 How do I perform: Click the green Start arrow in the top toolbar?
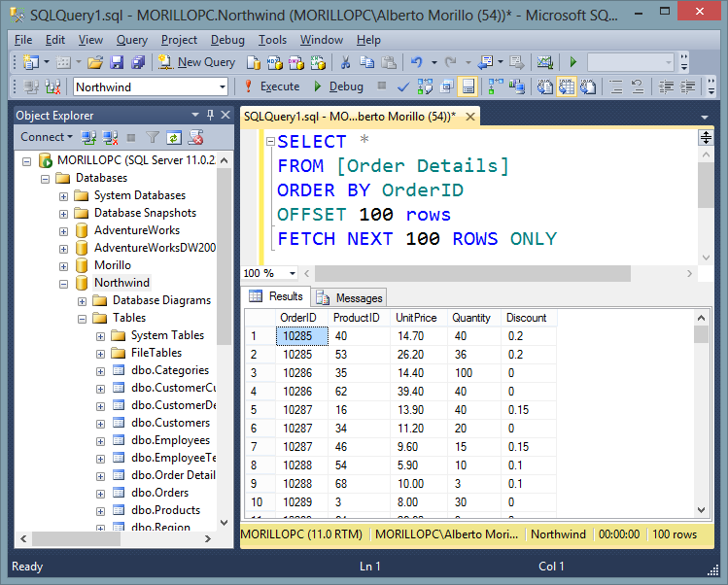572,62
